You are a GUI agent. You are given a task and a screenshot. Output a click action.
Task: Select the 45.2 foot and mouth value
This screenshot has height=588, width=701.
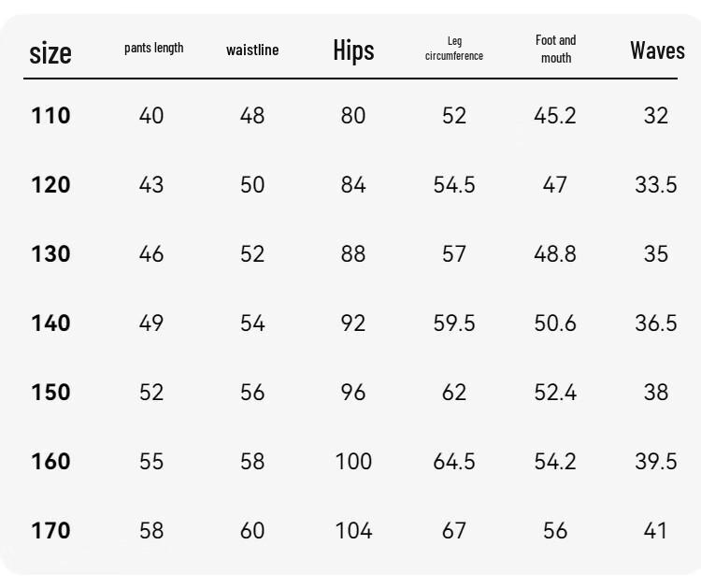[555, 116]
